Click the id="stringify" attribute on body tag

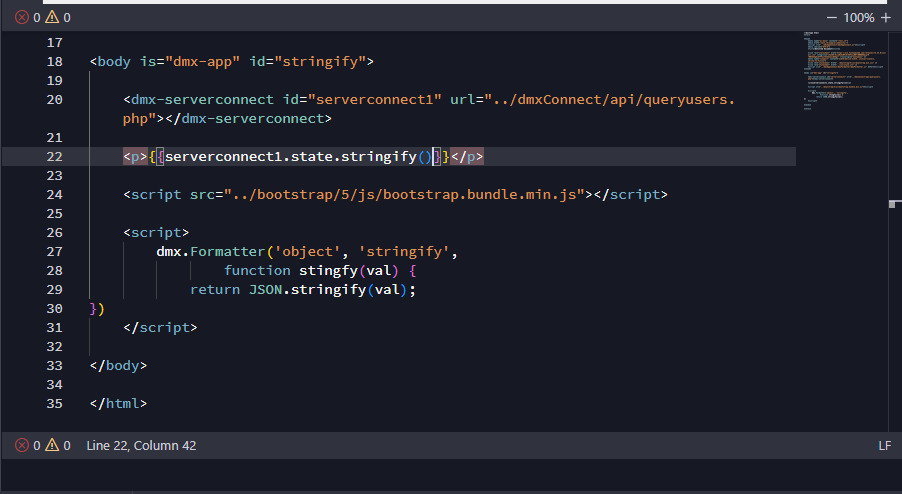[307, 62]
